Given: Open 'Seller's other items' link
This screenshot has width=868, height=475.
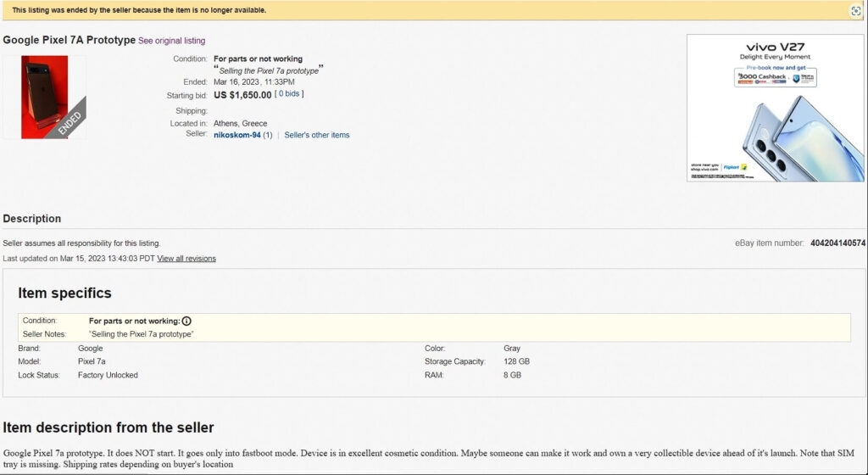Looking at the screenshot, I should click(317, 135).
